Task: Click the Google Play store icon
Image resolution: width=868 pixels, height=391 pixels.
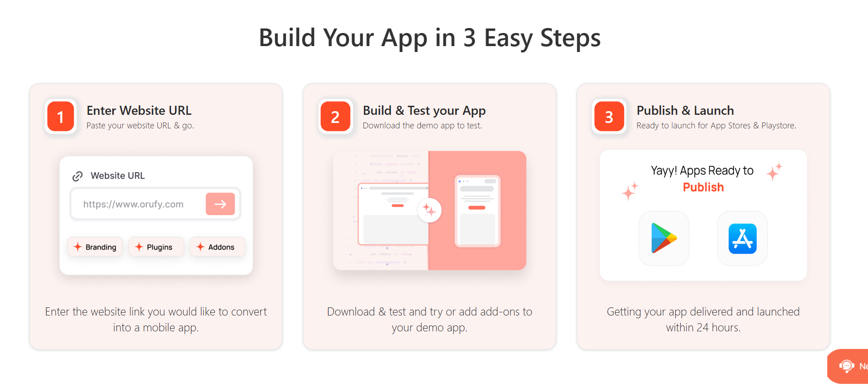Action: (x=664, y=238)
